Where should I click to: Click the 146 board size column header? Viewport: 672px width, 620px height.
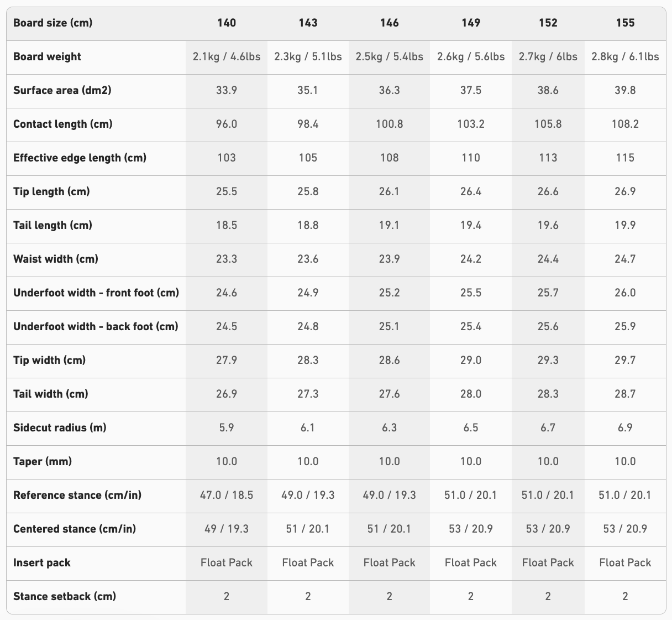click(x=389, y=23)
